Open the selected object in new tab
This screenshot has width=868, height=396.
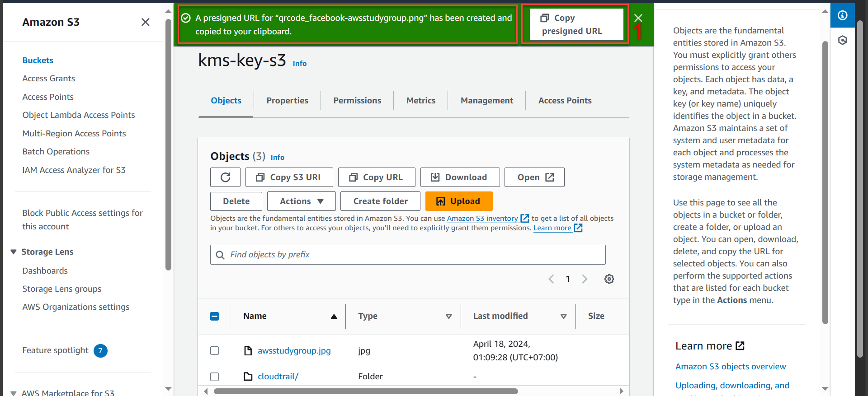[x=534, y=177]
